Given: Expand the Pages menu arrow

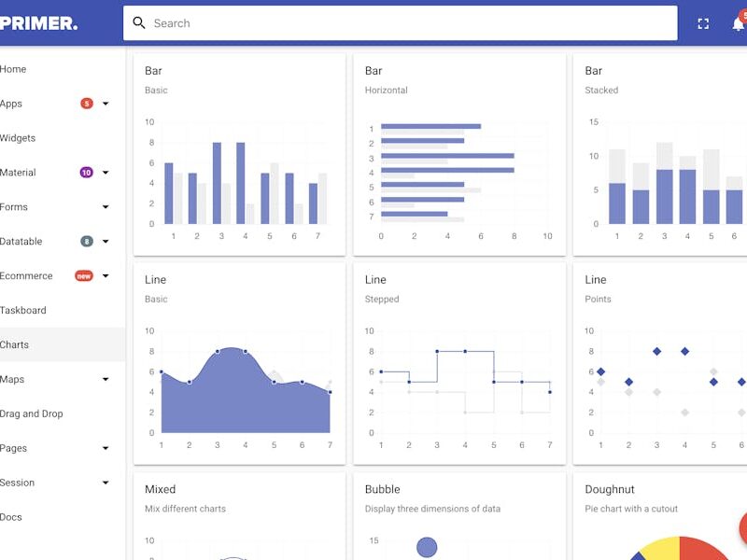Looking at the screenshot, I should tap(106, 448).
